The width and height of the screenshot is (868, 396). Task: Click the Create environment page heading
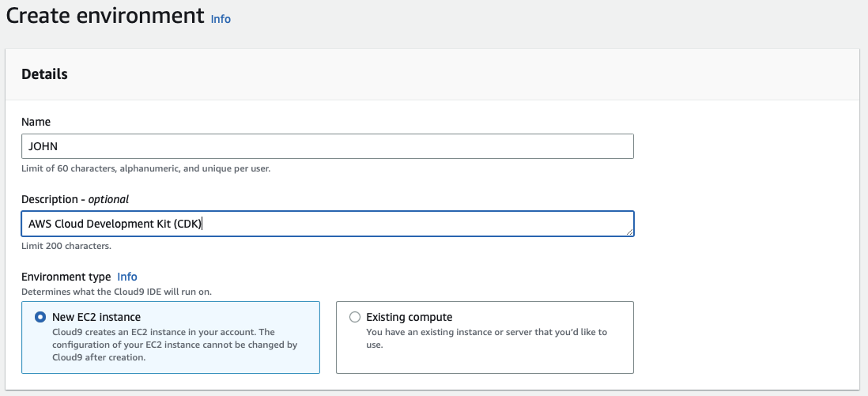[105, 16]
